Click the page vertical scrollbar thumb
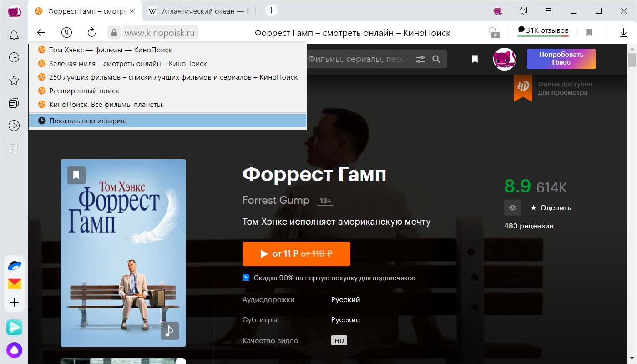 (x=632, y=60)
